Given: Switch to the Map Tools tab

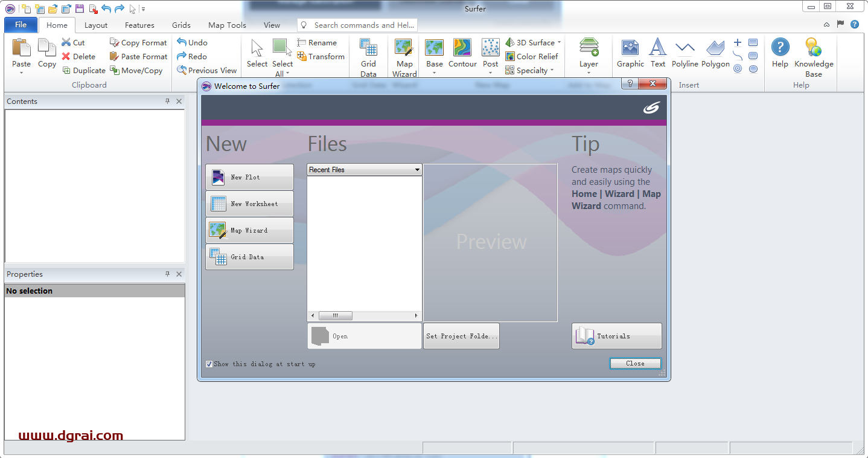Looking at the screenshot, I should tap(227, 25).
